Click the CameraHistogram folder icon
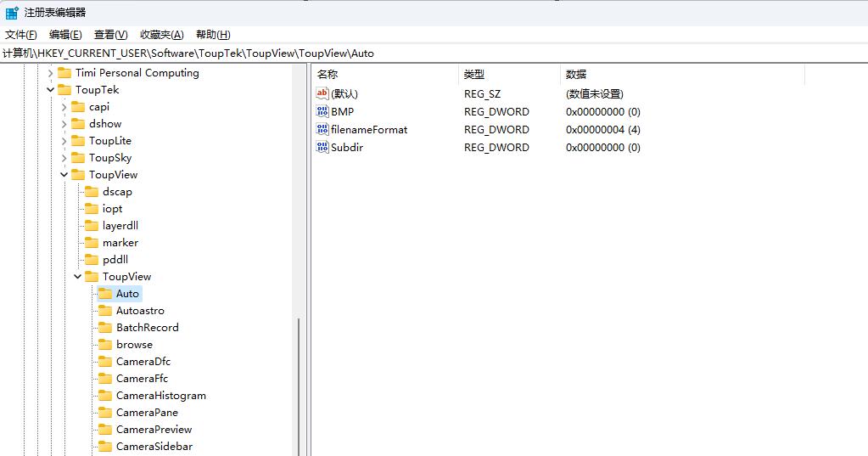The width and height of the screenshot is (868, 456). click(105, 396)
